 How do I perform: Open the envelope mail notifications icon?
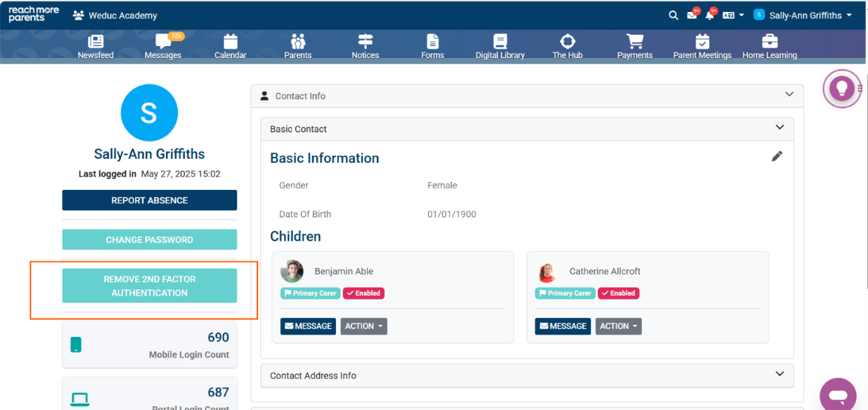click(x=692, y=15)
